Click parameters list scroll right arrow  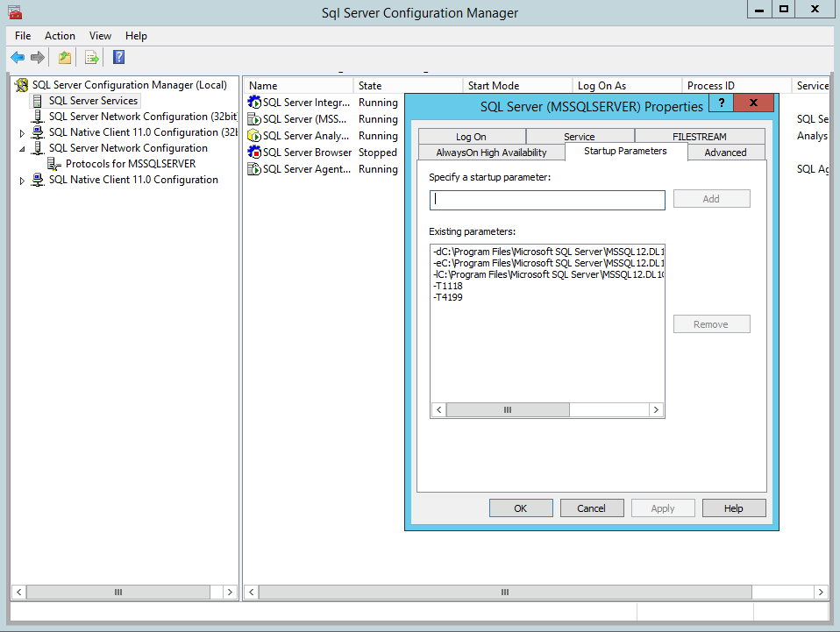click(x=656, y=409)
